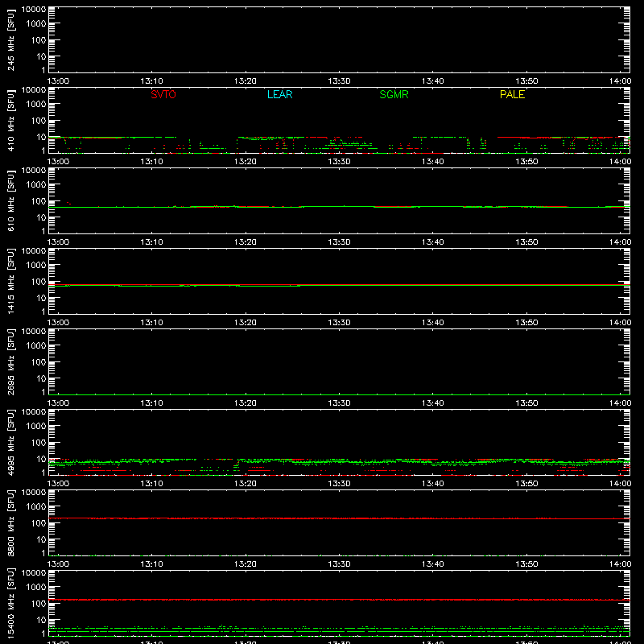644x644 pixels.
Task: Click 13:30 tick under the 410 MHz plot
Action: tap(339, 162)
